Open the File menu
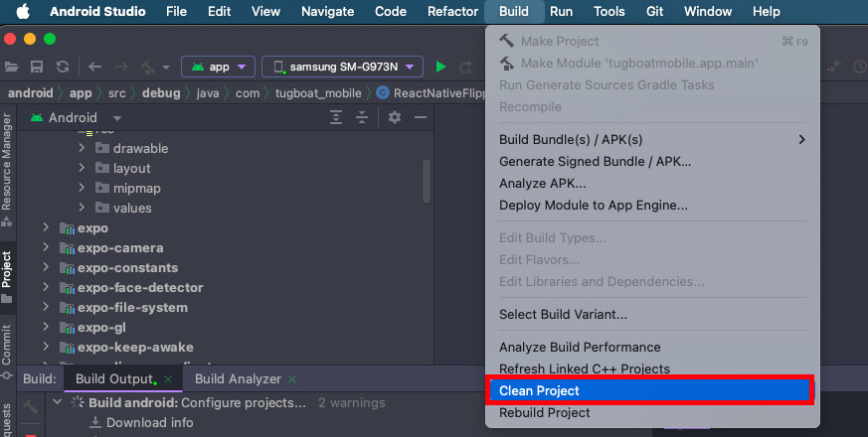This screenshot has height=437, width=868. [176, 11]
